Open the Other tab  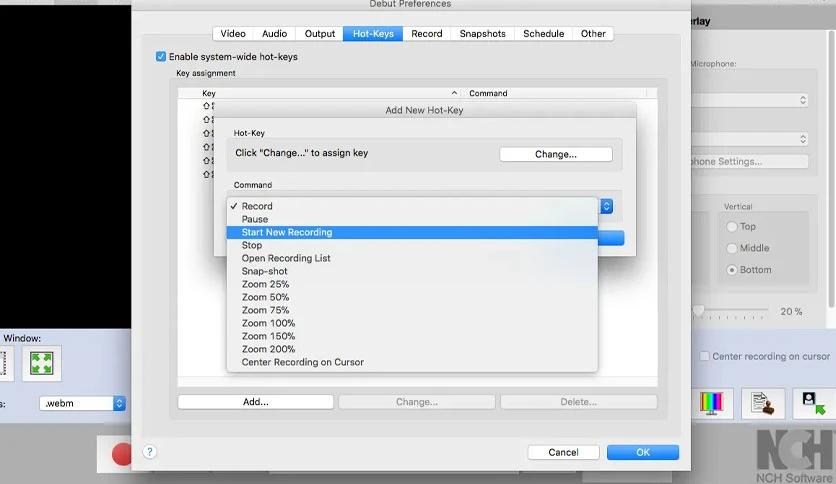(x=593, y=34)
